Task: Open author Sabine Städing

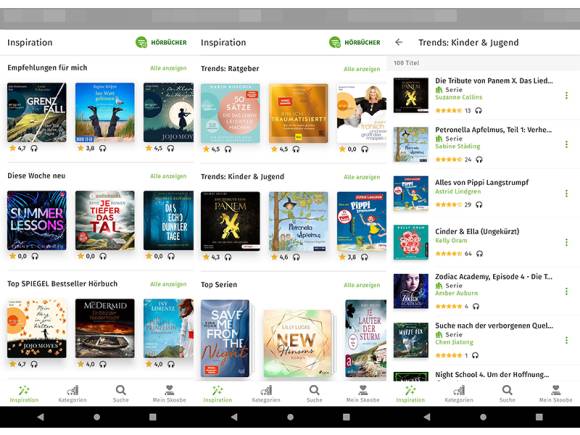Action: pyautogui.click(x=458, y=146)
